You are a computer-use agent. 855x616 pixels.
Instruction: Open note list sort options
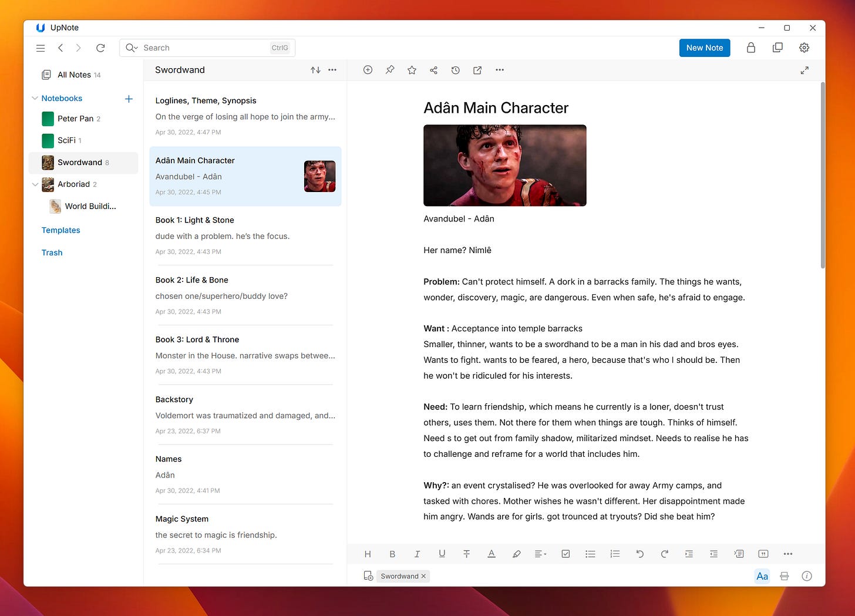pyautogui.click(x=315, y=70)
